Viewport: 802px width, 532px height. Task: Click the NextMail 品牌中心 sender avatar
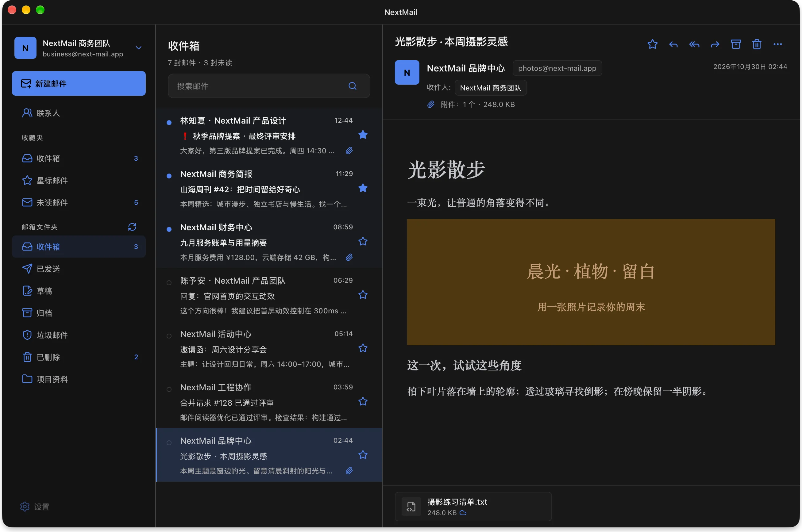point(407,72)
